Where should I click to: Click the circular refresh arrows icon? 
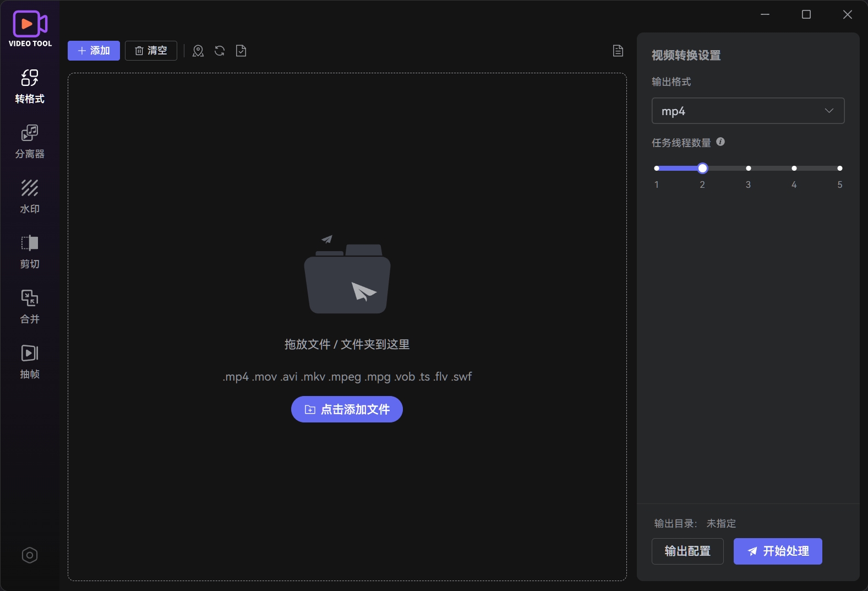click(220, 51)
